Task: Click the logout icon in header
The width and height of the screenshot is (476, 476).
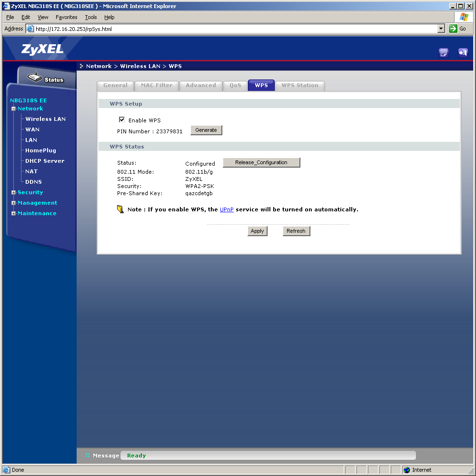Action: [x=463, y=53]
